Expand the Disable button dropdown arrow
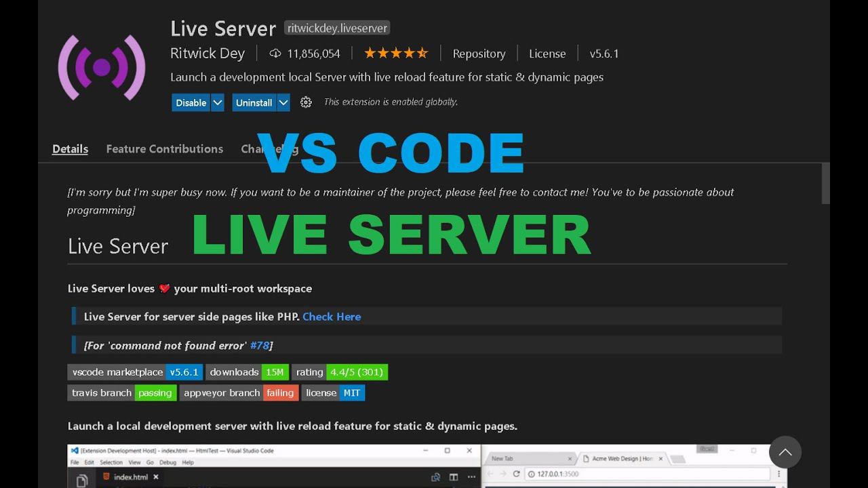Screen dimensions: 868x488 point(217,102)
